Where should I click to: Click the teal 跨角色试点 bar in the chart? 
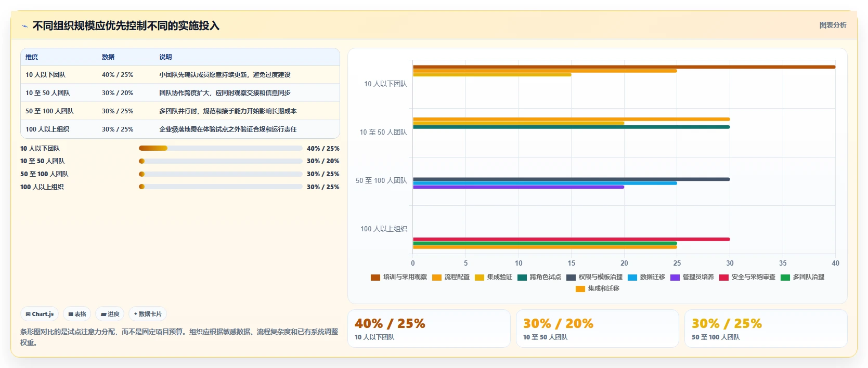click(x=571, y=127)
